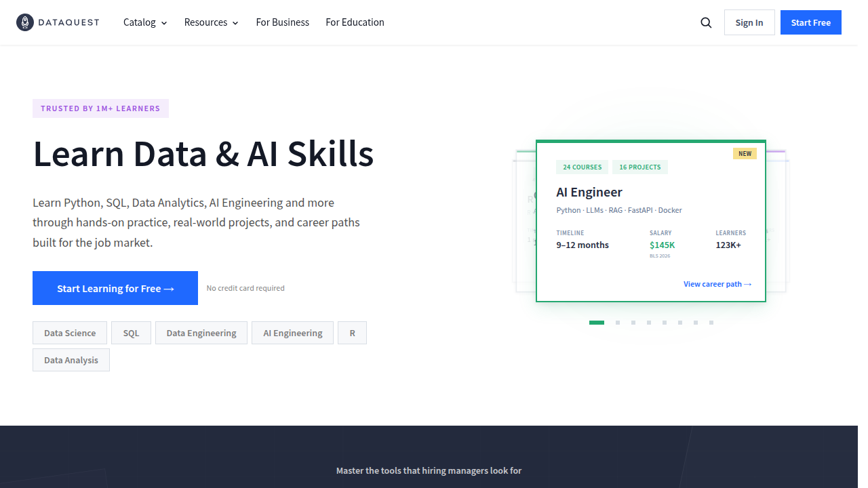Viewport: 868px width, 488px height.
Task: Click the 9–12 months timeline value
Action: 583,245
